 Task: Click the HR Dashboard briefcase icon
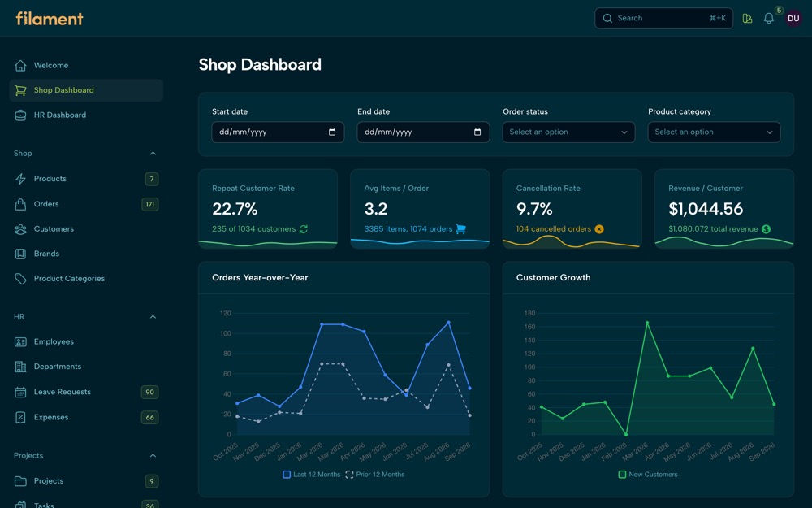[x=20, y=115]
